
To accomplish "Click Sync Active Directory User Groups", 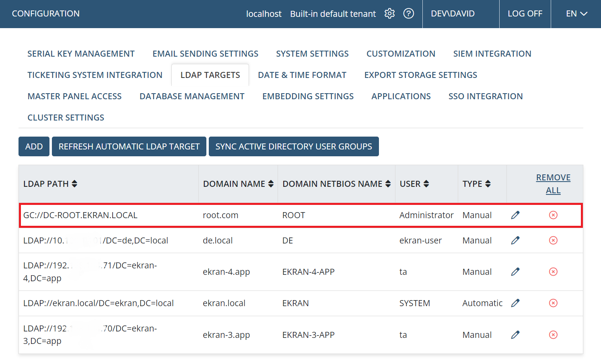I will coord(294,147).
